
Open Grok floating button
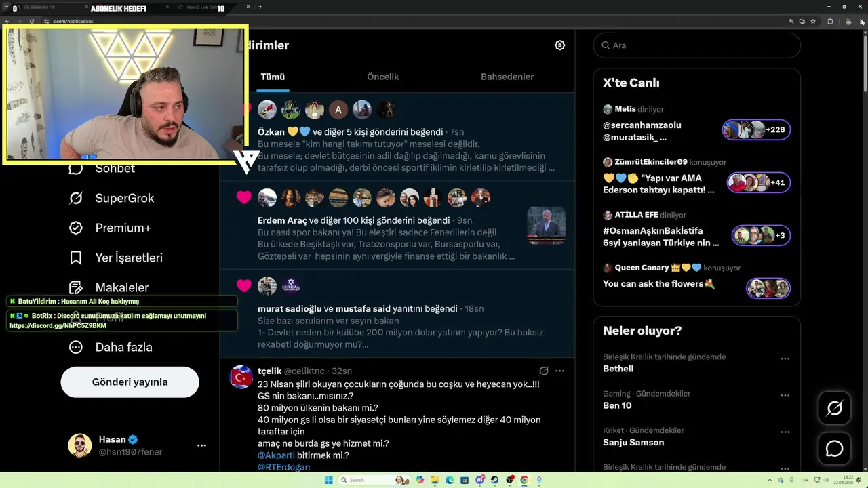click(x=834, y=408)
